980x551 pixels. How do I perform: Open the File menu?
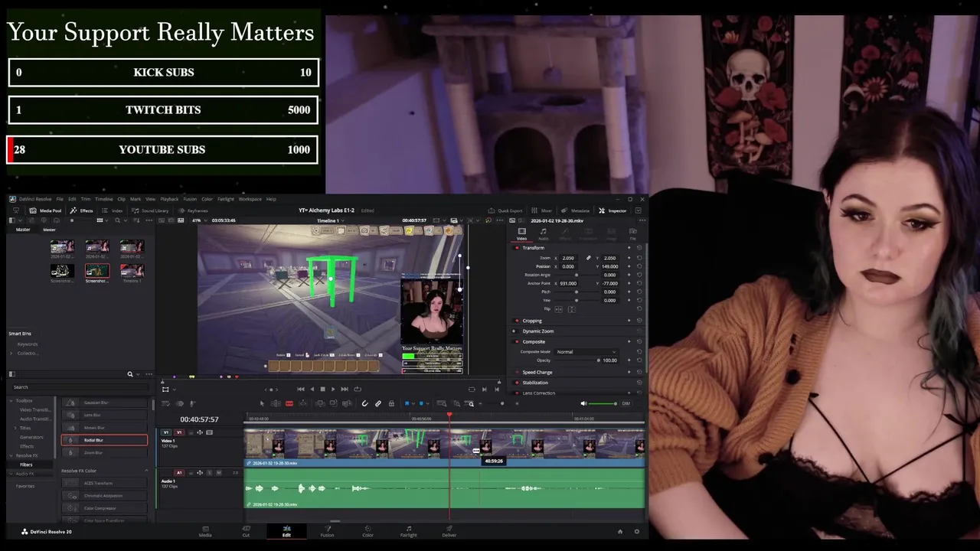coord(60,199)
